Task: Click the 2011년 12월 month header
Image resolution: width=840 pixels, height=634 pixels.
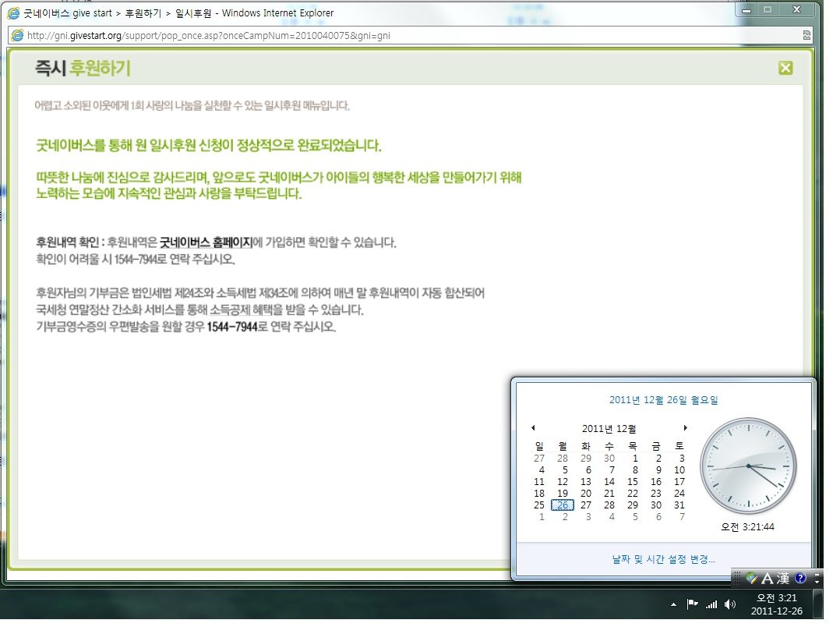Action: pos(609,429)
